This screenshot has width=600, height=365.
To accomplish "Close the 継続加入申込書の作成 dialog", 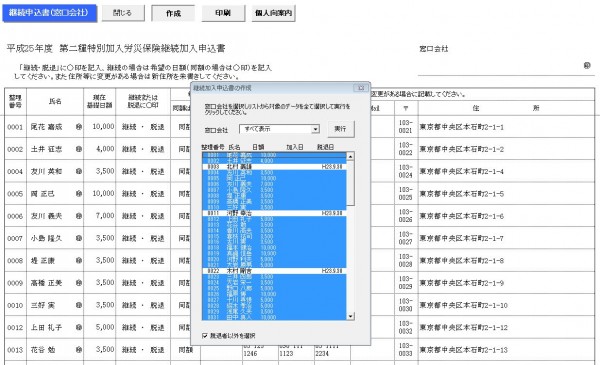I will point(361,88).
